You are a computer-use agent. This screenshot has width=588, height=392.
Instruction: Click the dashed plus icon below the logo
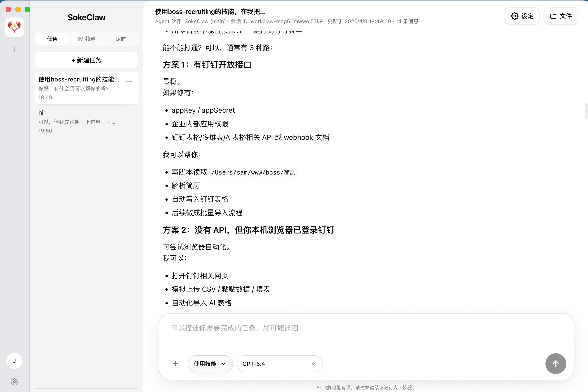[14, 49]
